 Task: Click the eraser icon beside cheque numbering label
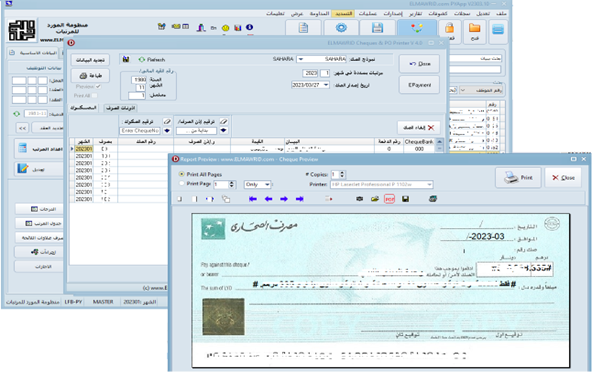pos(167,121)
